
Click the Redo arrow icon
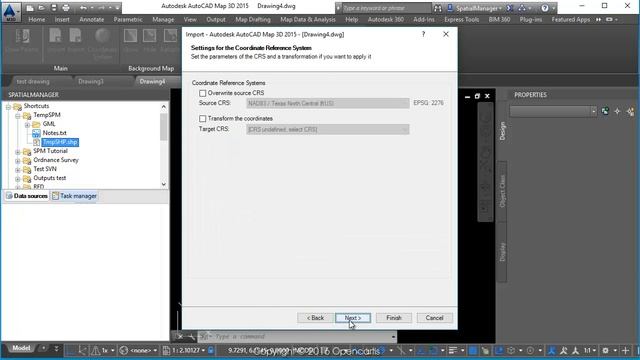101,8
